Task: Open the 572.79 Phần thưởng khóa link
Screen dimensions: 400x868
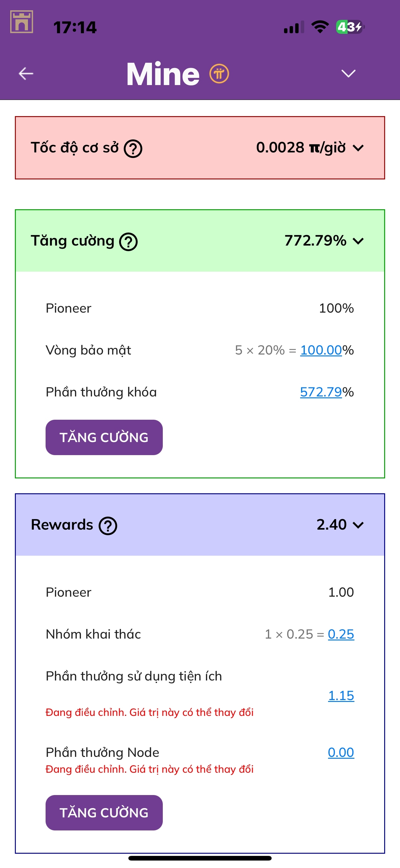Action: pyautogui.click(x=321, y=392)
